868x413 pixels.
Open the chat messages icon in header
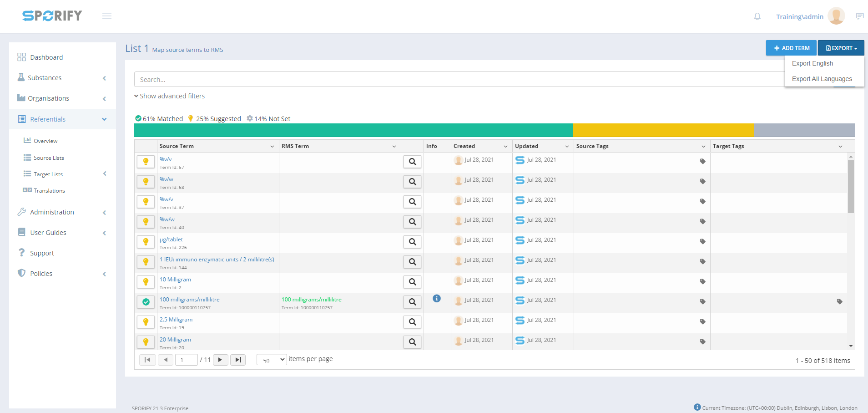[859, 16]
